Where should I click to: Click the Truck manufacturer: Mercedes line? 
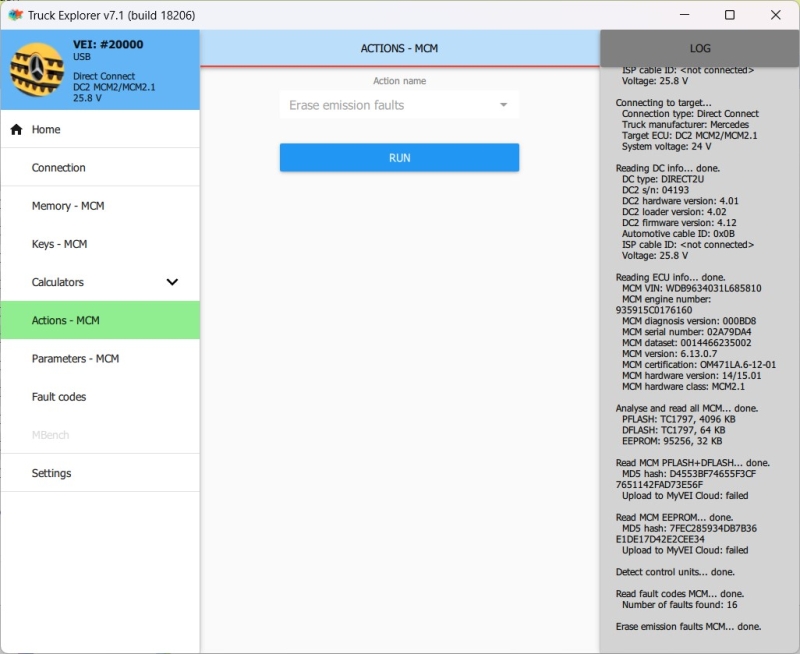(x=685, y=124)
